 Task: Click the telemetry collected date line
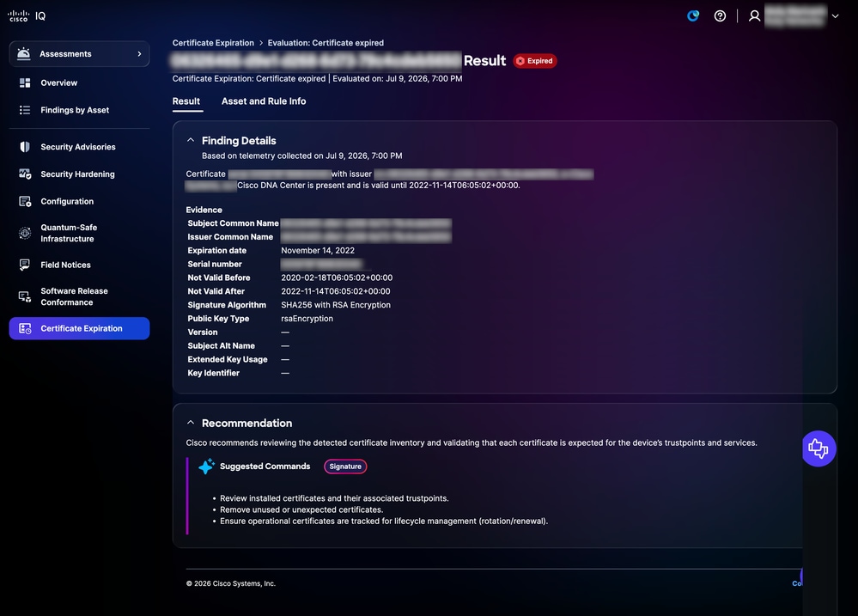pos(302,156)
